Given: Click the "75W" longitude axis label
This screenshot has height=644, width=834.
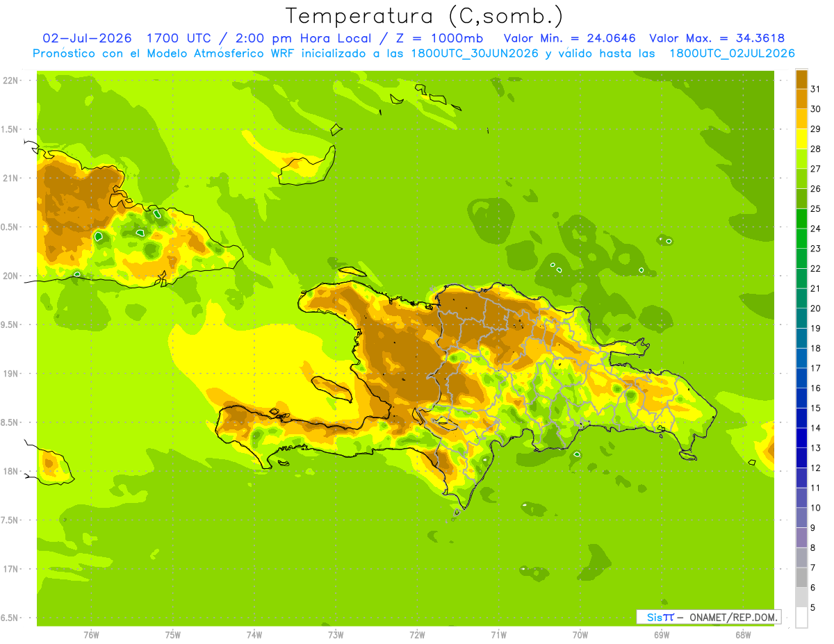Looking at the screenshot, I should [173, 634].
